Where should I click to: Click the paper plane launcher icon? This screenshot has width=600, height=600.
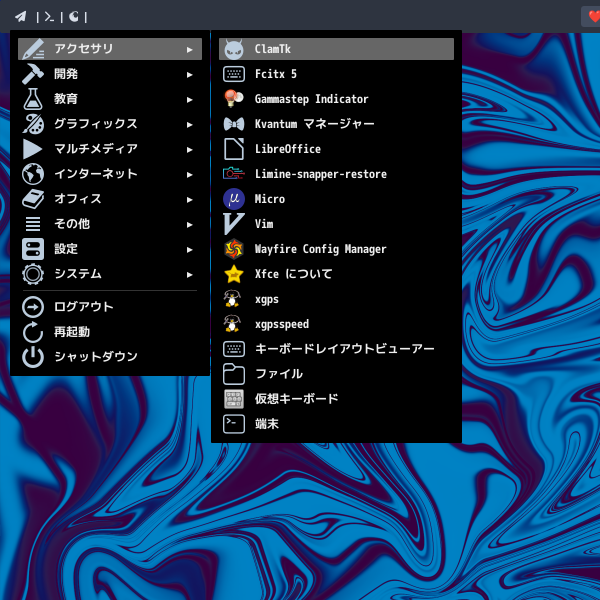pyautogui.click(x=21, y=16)
